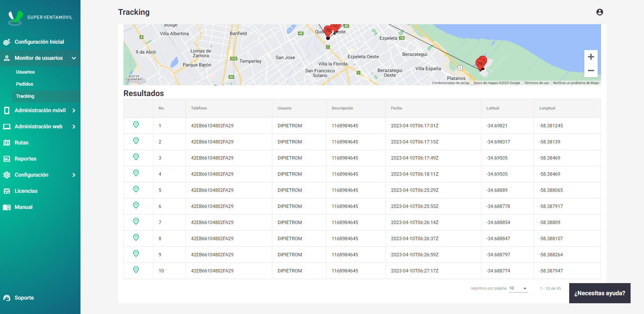Image resolution: width=644 pixels, height=314 pixels.
Task: Click location pin icon for row 6
Action: pos(136,205)
